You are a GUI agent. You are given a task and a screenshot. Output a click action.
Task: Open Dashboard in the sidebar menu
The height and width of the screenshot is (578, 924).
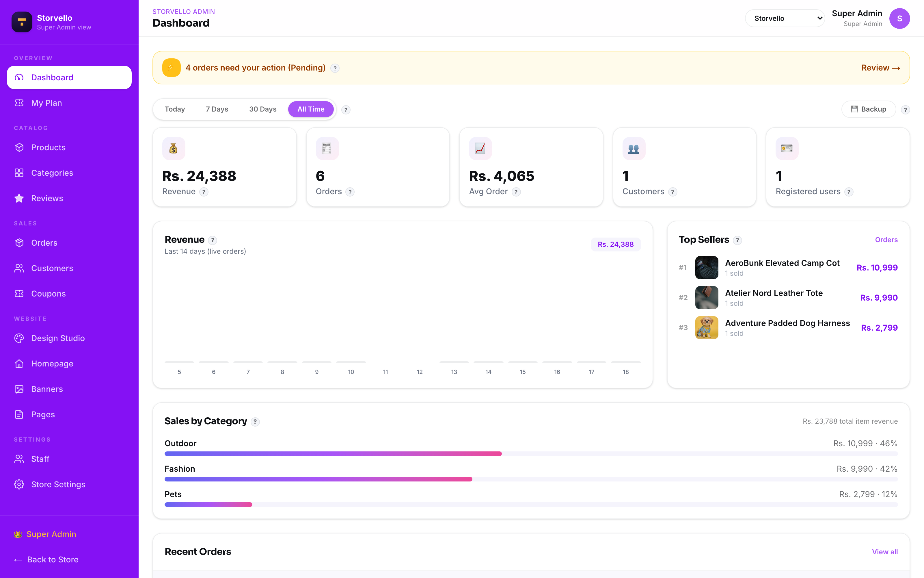(69, 78)
